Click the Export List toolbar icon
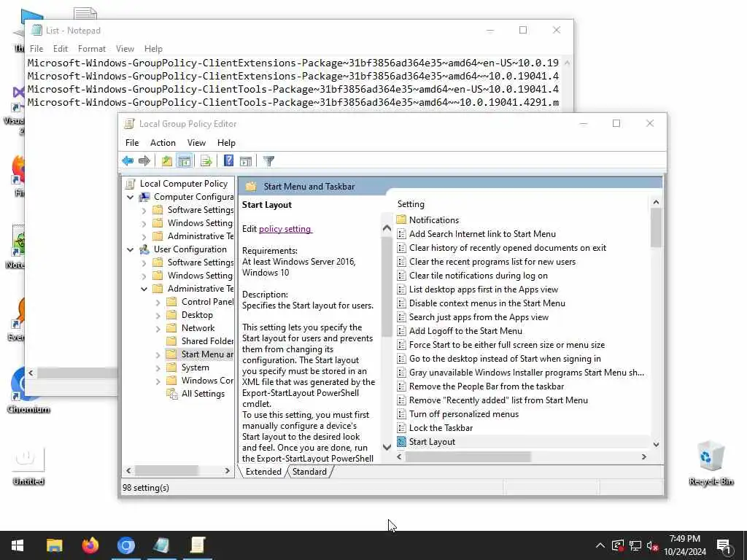 coord(206,161)
